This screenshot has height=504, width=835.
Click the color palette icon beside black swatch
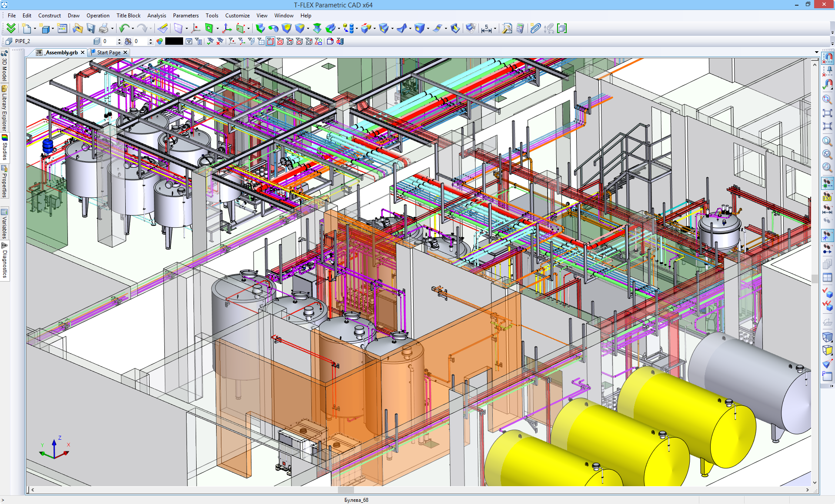point(160,41)
